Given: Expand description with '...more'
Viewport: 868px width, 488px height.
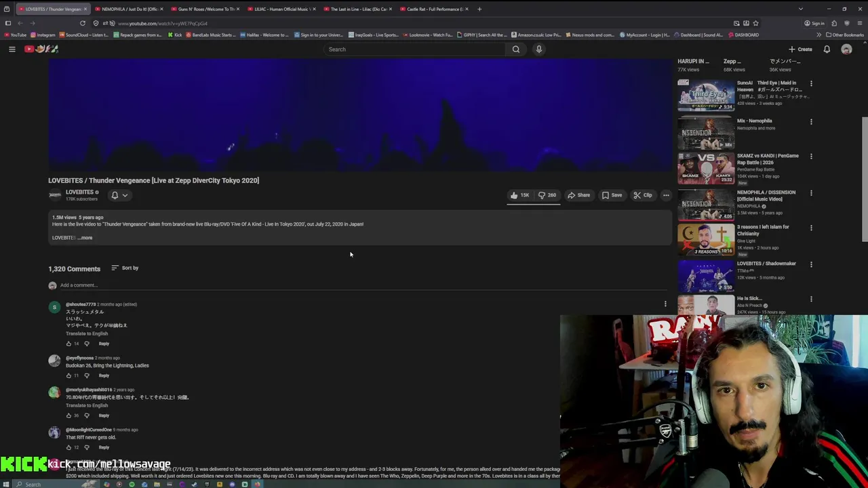Looking at the screenshot, I should pos(85,238).
